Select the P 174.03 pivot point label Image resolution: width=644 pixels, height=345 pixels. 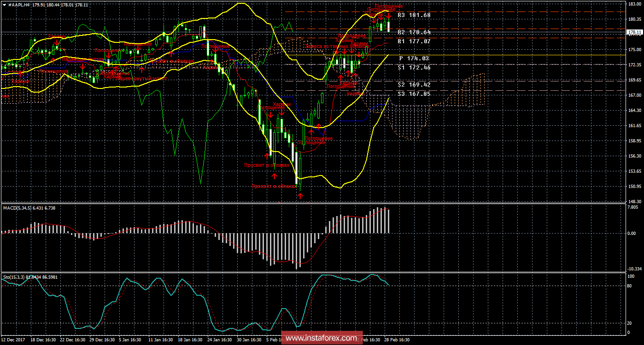pos(413,58)
